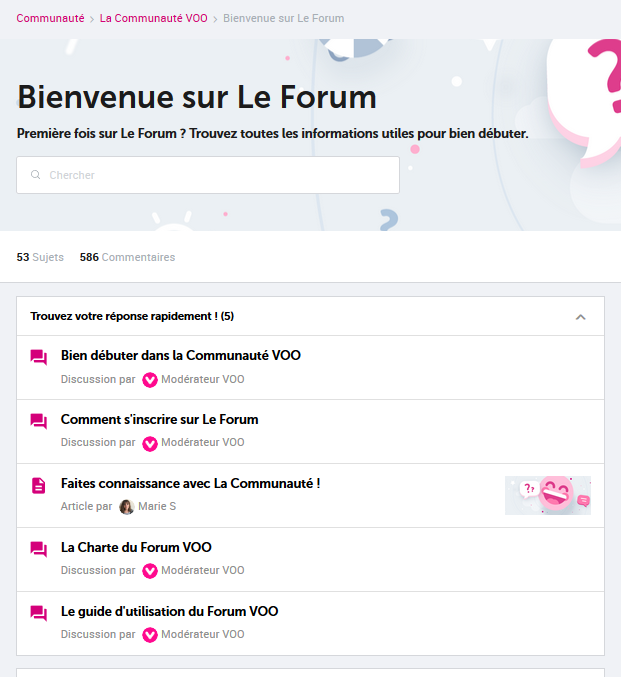Screen dimensions: 621x677
Task: Click the magnifier search icon
Action: pyautogui.click(x=35, y=174)
